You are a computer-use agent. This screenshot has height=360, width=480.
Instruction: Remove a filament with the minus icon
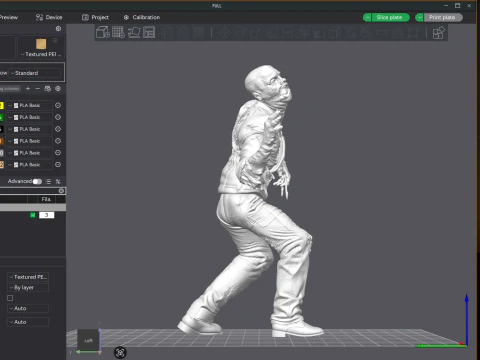pos(38,89)
